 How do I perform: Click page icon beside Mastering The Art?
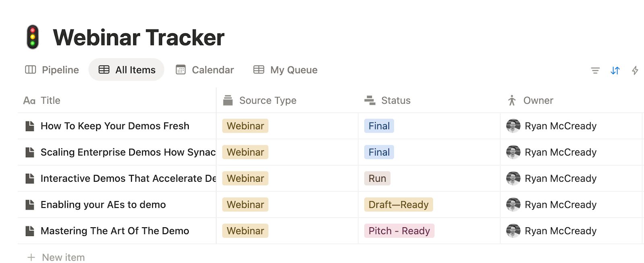pyautogui.click(x=30, y=231)
